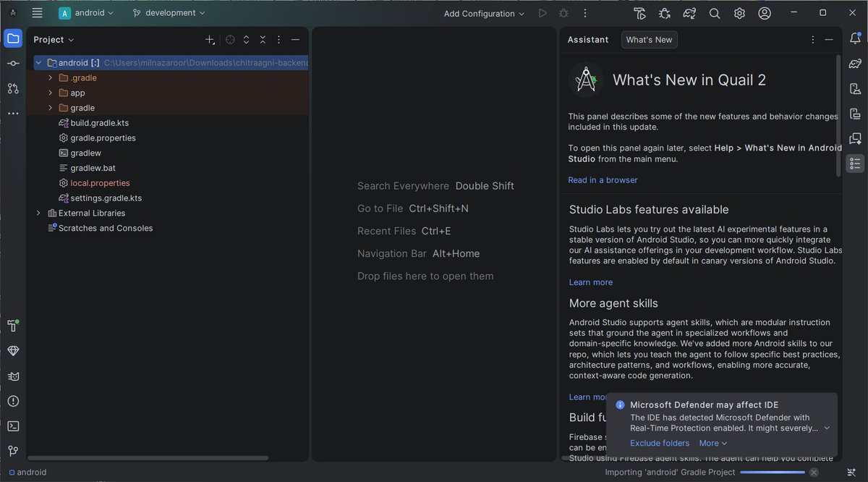Click android breadcrumb in status bar
This screenshot has width=868, height=482.
[x=27, y=472]
